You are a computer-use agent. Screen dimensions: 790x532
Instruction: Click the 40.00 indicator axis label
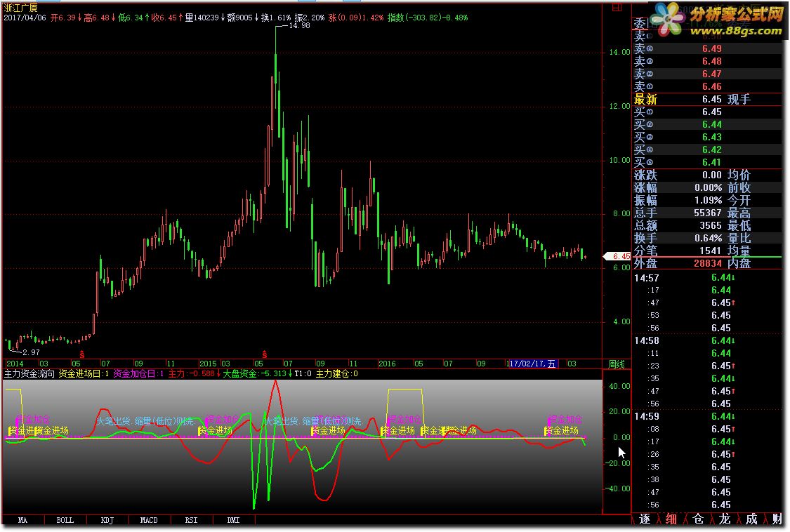tap(619, 386)
